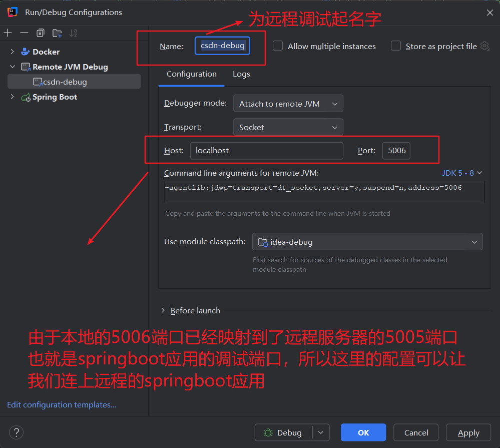Enable Allow multiple instances checkbox
The height and width of the screenshot is (448, 500).
click(278, 46)
